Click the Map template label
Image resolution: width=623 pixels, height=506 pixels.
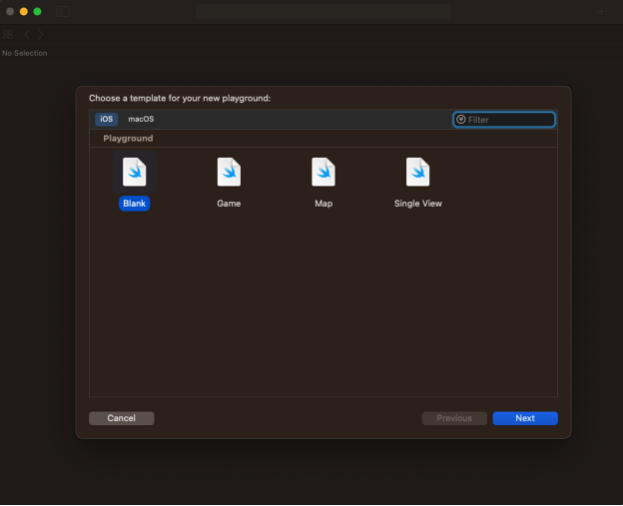coord(323,203)
